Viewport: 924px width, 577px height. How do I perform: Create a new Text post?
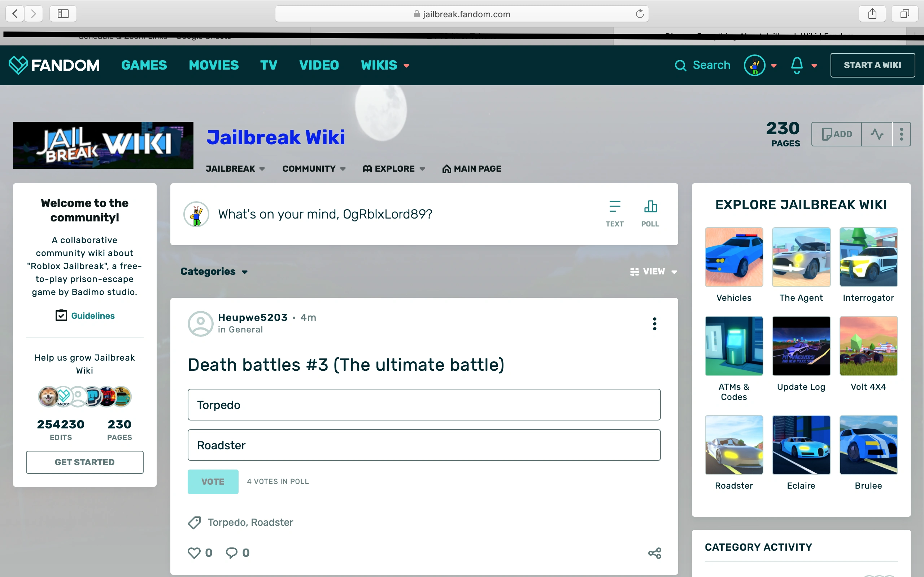point(614,213)
